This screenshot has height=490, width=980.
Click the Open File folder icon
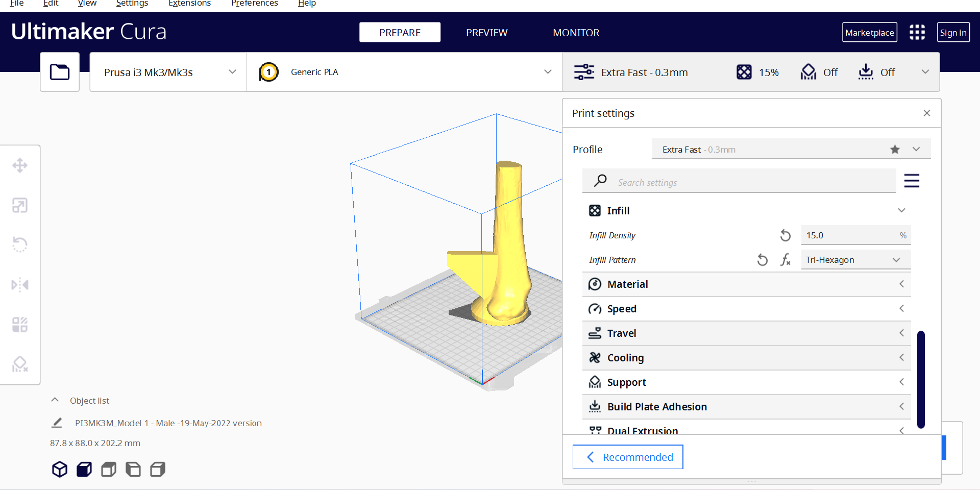point(60,72)
